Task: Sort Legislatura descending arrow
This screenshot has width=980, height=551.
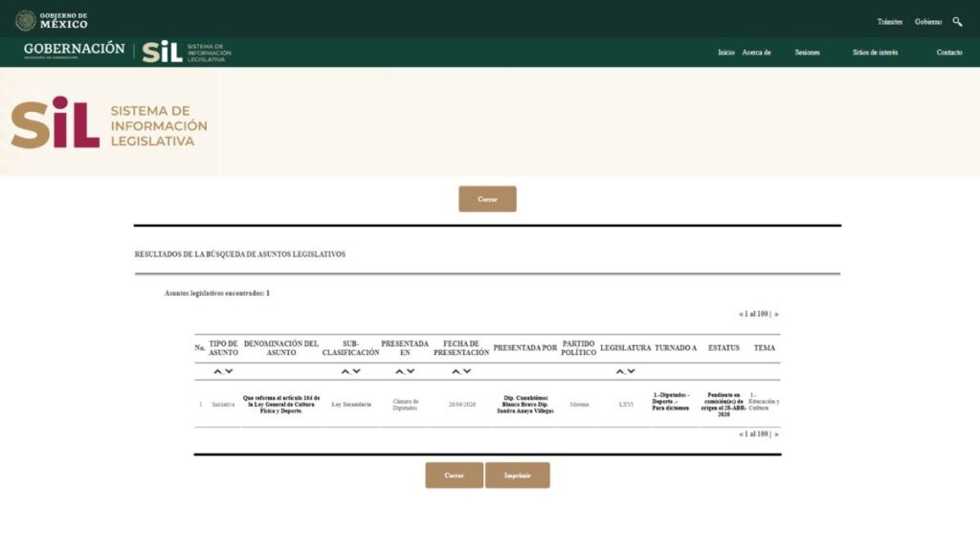Action: click(632, 372)
